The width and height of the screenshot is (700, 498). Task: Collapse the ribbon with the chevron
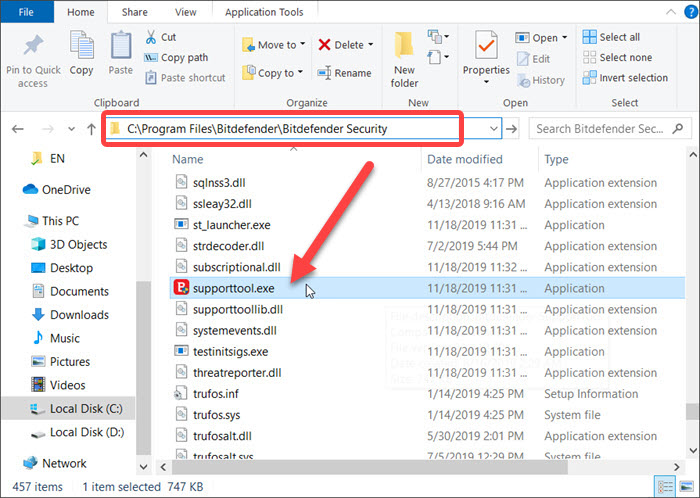[671, 12]
